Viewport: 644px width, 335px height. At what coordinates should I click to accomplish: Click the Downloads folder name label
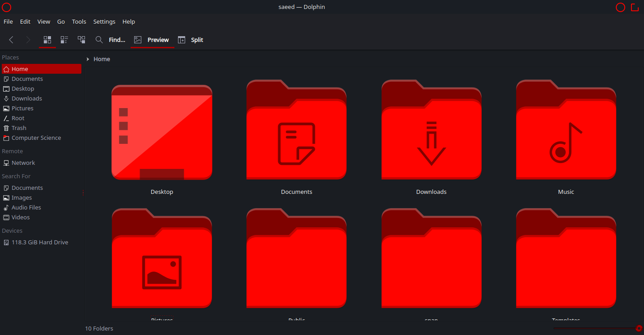432,192
